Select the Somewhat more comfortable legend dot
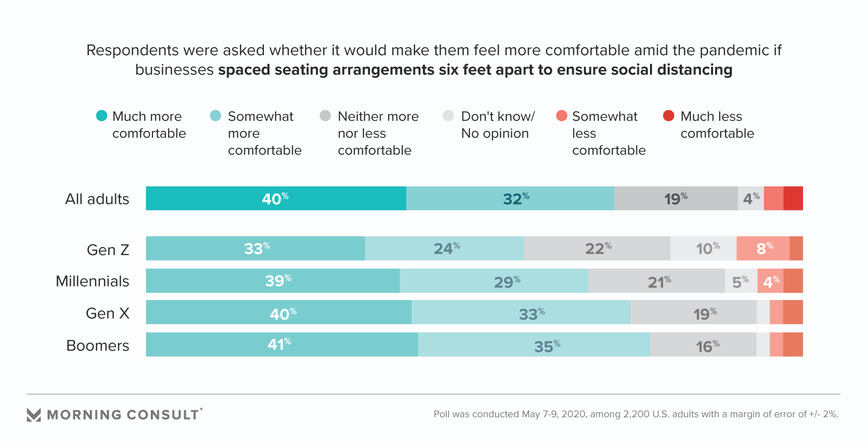Image resolution: width=868 pixels, height=442 pixels. tap(215, 116)
